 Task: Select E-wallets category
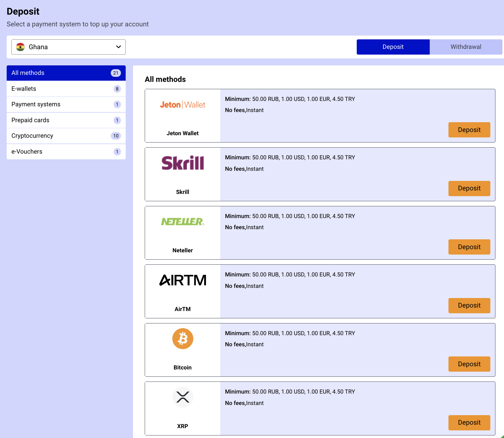tap(66, 89)
